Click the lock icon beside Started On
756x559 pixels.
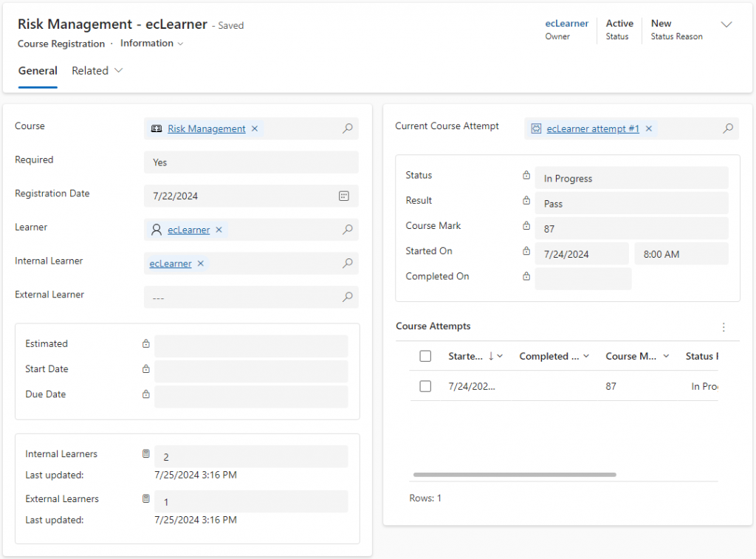click(x=526, y=251)
